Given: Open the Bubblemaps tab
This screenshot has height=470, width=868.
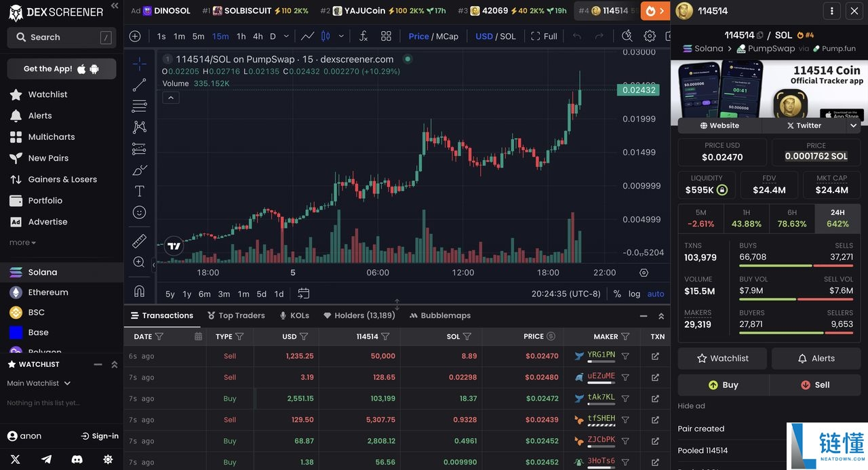Looking at the screenshot, I should (x=440, y=315).
